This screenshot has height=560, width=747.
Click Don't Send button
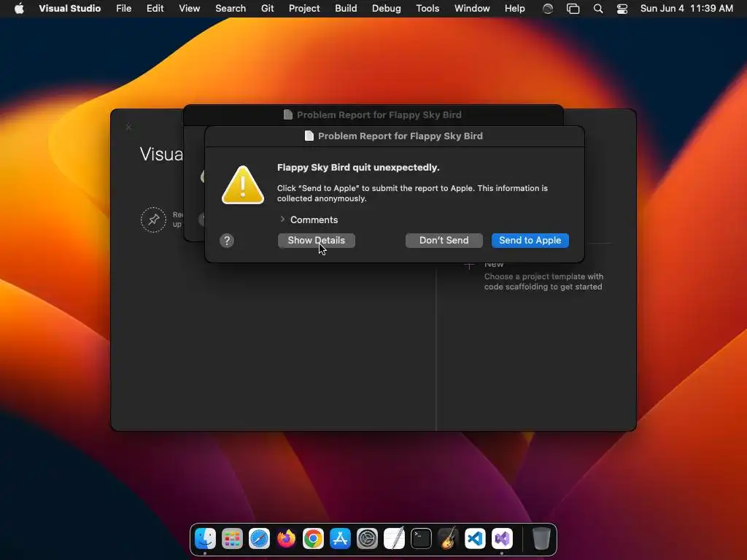click(x=444, y=241)
